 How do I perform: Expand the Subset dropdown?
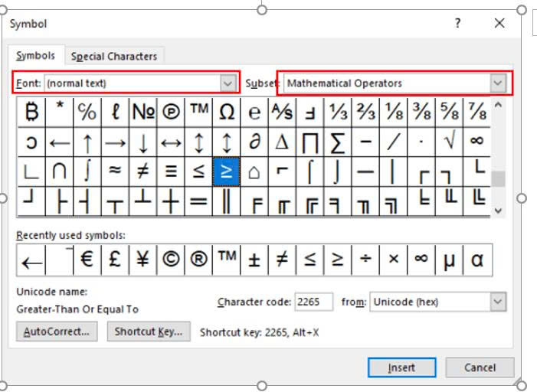499,83
